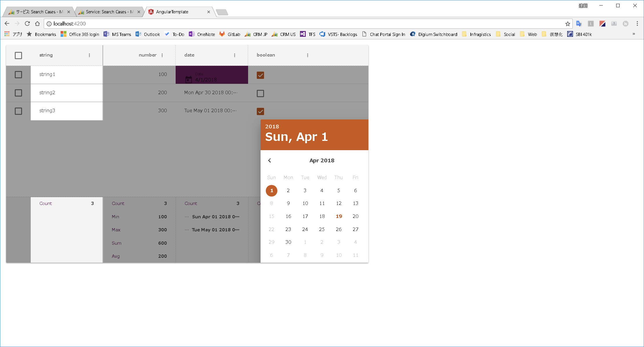Bookmark this page with star icon
Screen dimensions: 644x347
click(x=567, y=24)
